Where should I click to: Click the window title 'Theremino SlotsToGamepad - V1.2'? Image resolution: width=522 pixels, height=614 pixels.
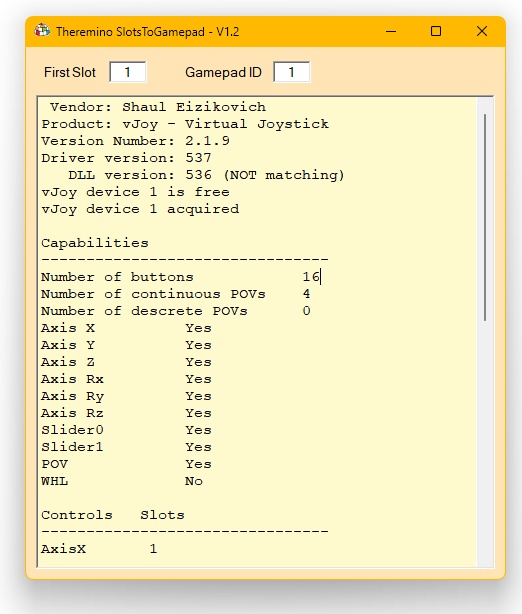[x=147, y=31]
